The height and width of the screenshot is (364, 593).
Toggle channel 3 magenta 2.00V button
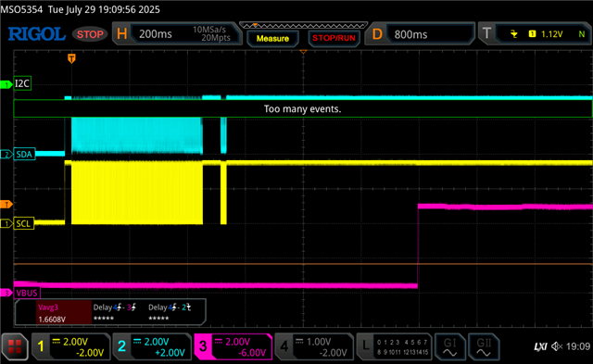tap(233, 346)
